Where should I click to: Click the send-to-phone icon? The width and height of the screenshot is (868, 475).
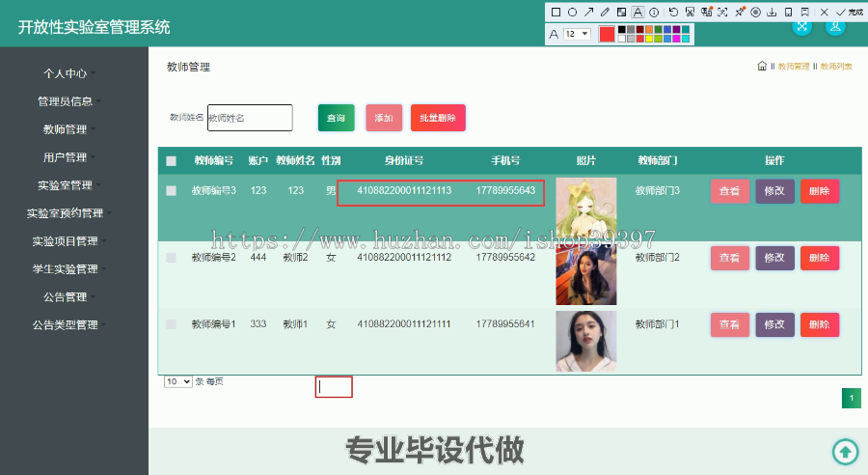tap(788, 12)
